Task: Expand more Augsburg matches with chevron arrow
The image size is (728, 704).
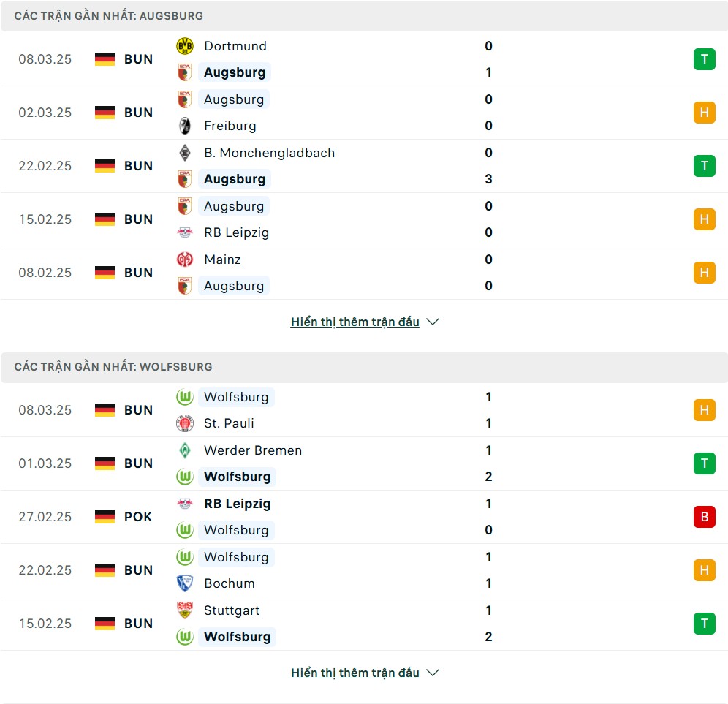Action: [433, 322]
